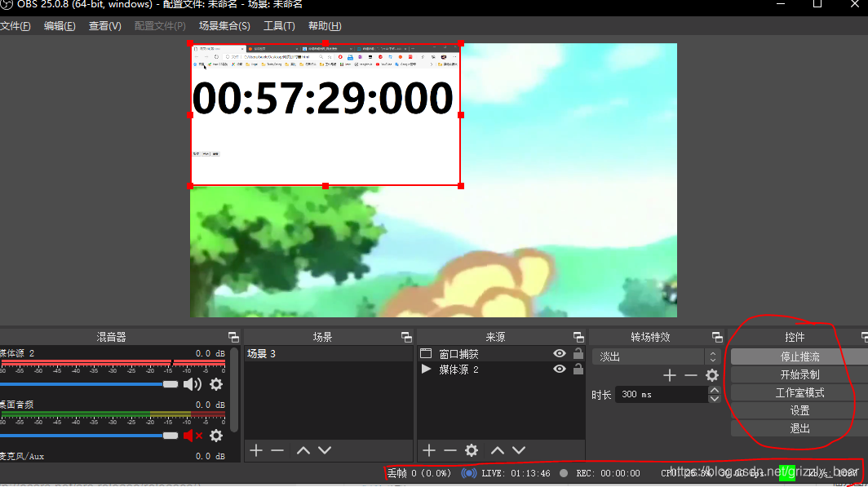Move the scene down with arrow

pos(325,450)
